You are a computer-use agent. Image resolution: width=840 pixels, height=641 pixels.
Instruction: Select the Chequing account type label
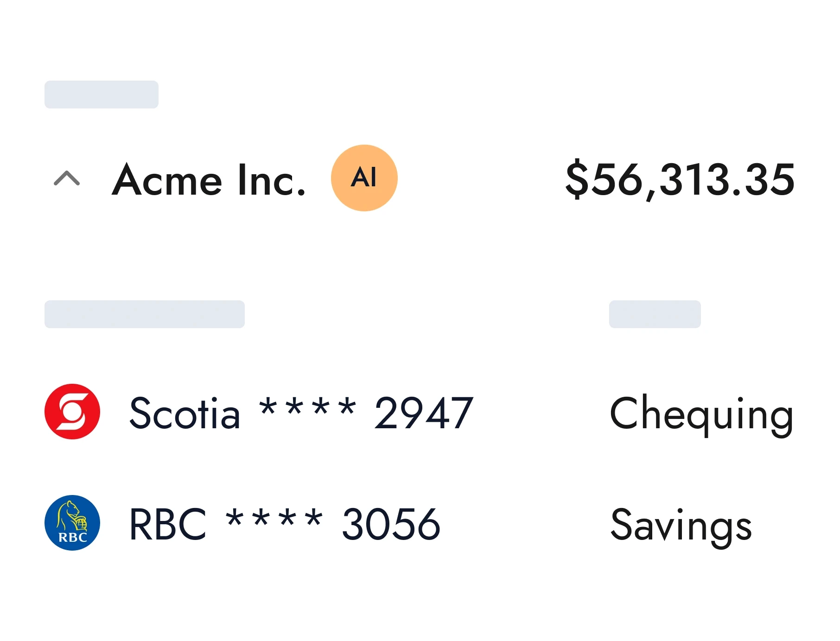[x=702, y=414]
